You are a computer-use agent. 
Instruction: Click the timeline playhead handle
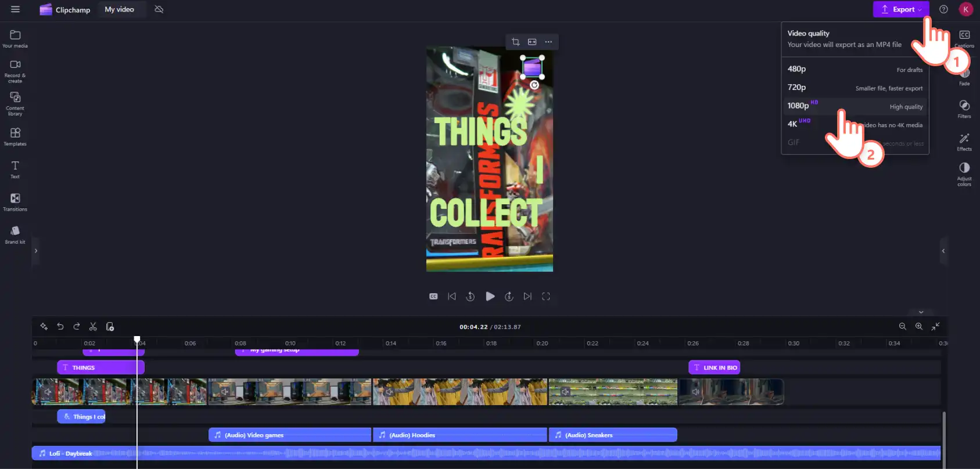[x=137, y=340]
